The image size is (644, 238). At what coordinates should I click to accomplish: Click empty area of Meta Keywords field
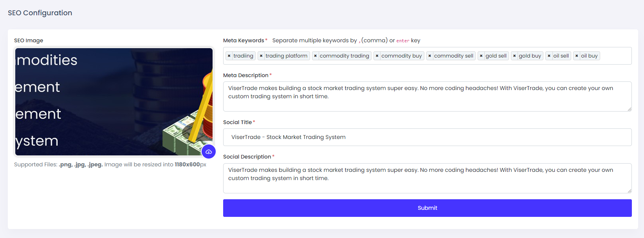pos(615,56)
